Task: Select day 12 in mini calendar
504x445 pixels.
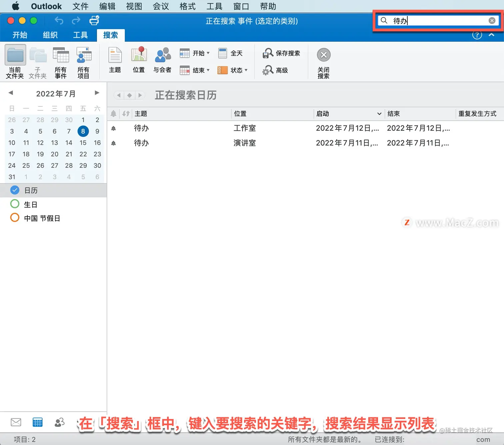Action: [40, 143]
